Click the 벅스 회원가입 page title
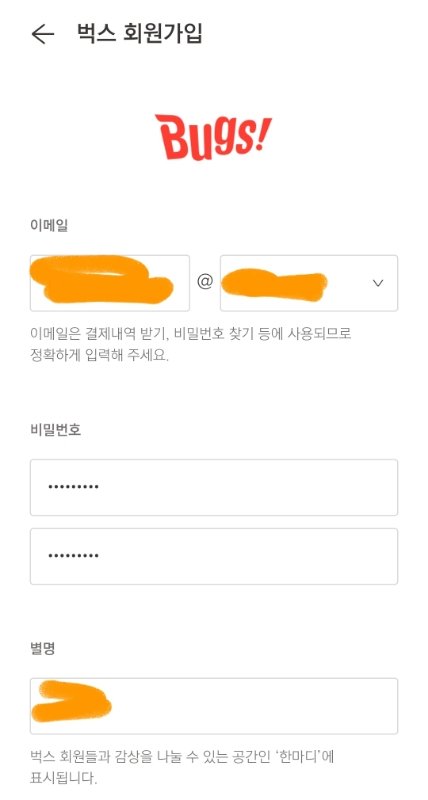Image resolution: width=428 pixels, height=800 pixels. coord(140,34)
